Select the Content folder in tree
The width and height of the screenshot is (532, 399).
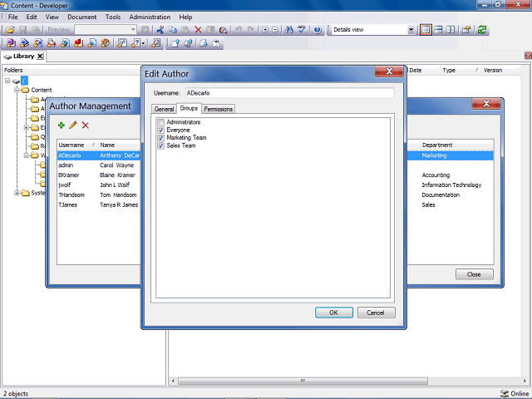tap(42, 90)
